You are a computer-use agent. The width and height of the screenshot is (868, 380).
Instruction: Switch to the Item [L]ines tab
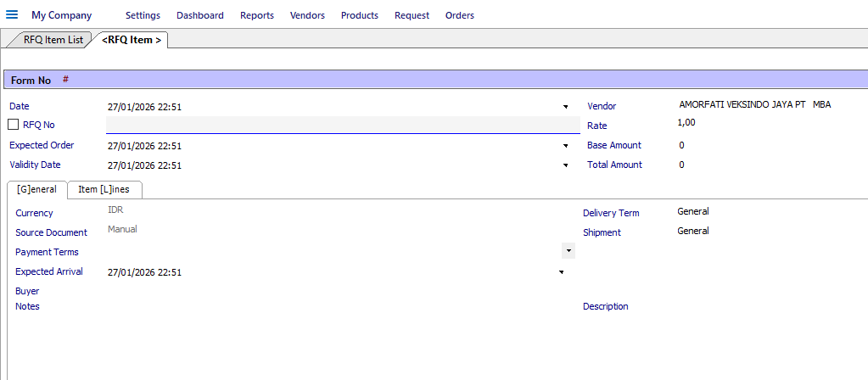pos(104,189)
